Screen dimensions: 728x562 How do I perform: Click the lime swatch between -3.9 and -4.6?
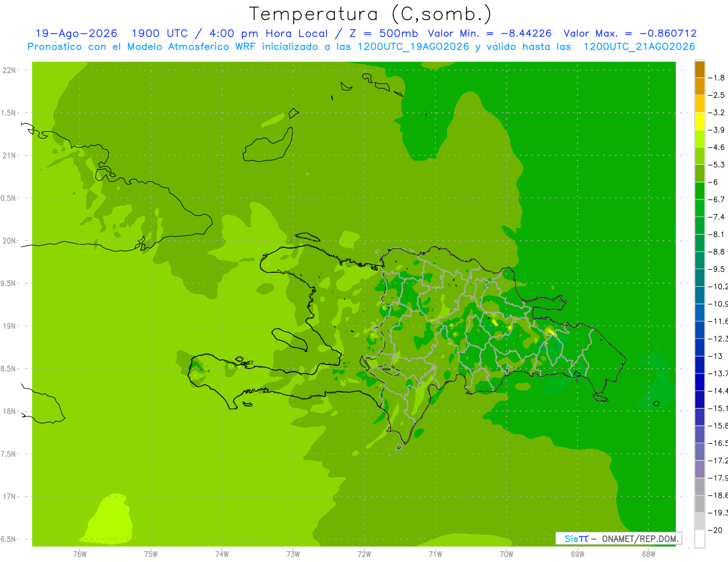pyautogui.click(x=699, y=139)
